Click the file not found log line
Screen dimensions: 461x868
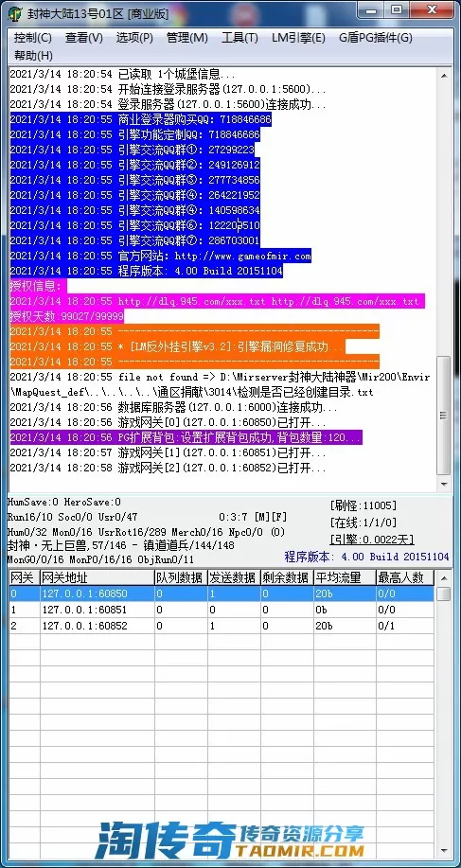221,384
